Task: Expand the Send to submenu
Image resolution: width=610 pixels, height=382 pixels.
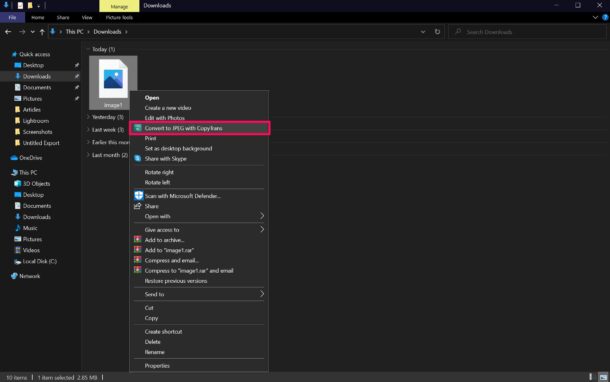Action: (x=199, y=294)
